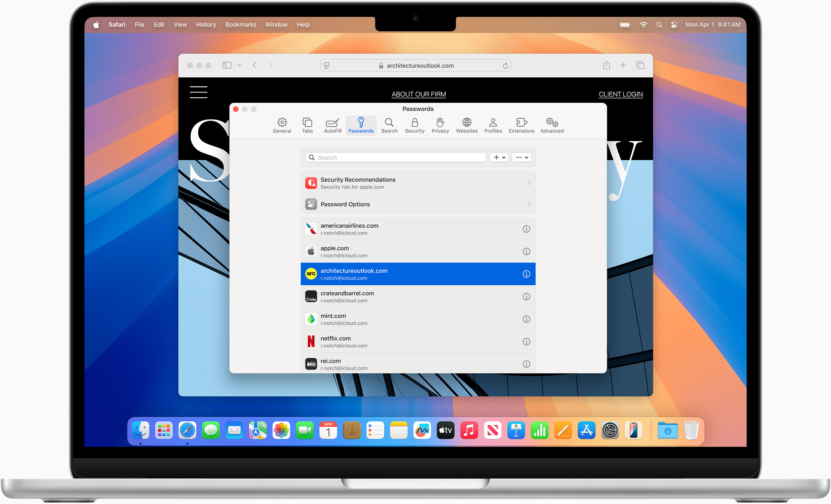Open the CLIENT LOGIN link

click(x=620, y=94)
